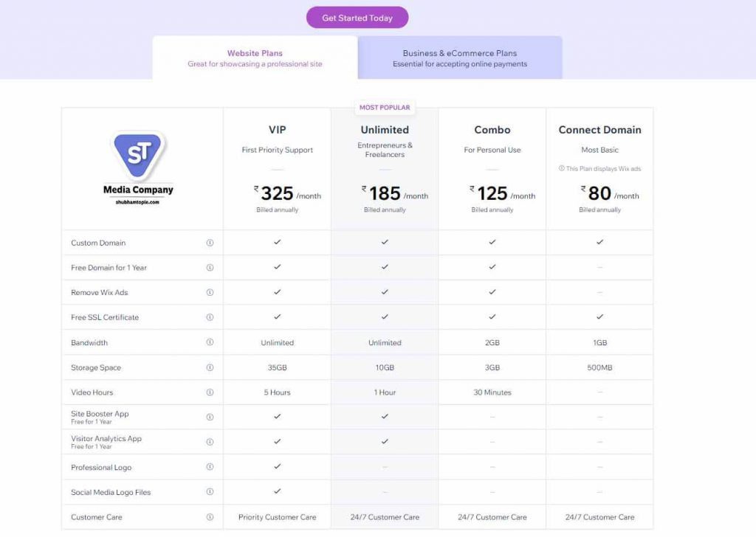Click the Social Media Logo Files label
Screen dimensions: 756x537
(111, 492)
